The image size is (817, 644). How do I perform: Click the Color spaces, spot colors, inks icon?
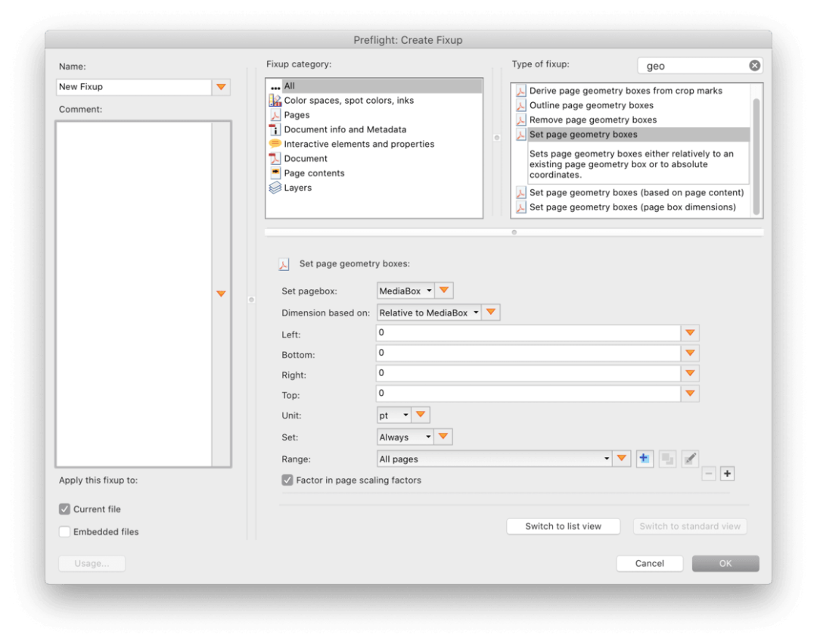pyautogui.click(x=275, y=100)
